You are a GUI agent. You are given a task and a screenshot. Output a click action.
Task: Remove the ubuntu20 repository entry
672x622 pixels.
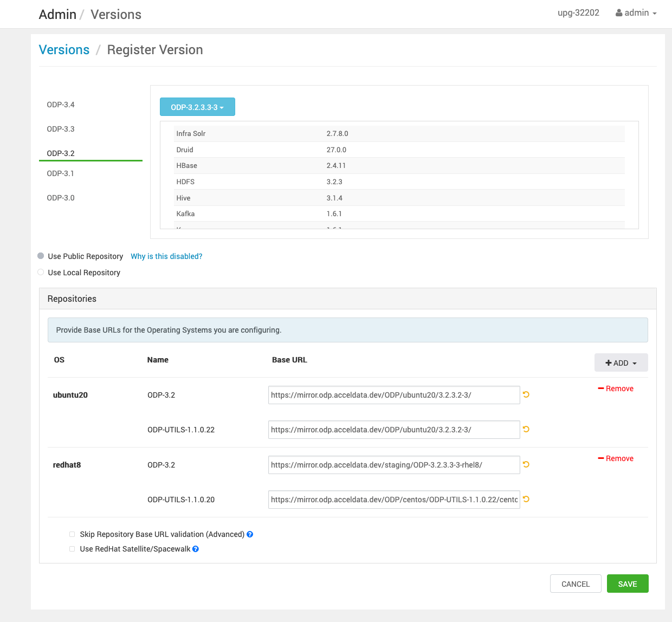point(615,388)
